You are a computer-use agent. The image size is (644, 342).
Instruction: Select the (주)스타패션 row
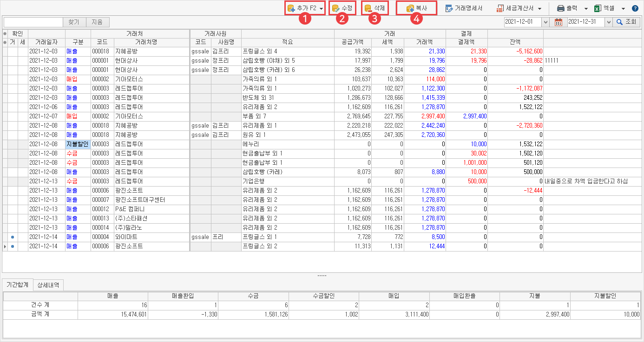pyautogui.click(x=322, y=218)
